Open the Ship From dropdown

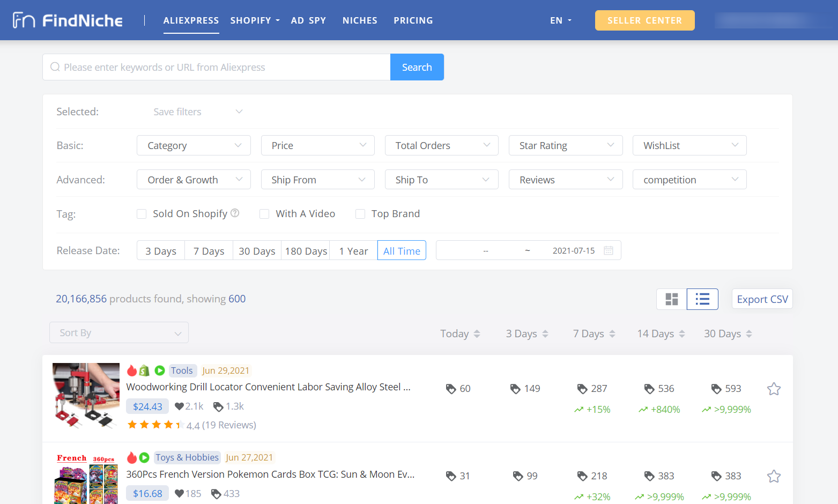(318, 180)
